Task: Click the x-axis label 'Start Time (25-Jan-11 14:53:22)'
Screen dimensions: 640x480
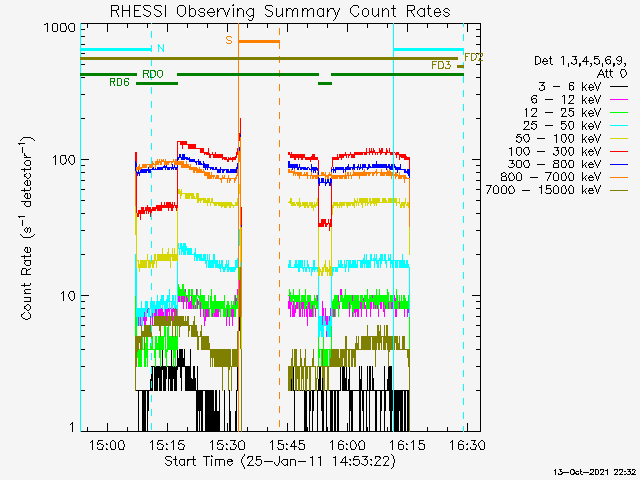Action: click(x=280, y=461)
